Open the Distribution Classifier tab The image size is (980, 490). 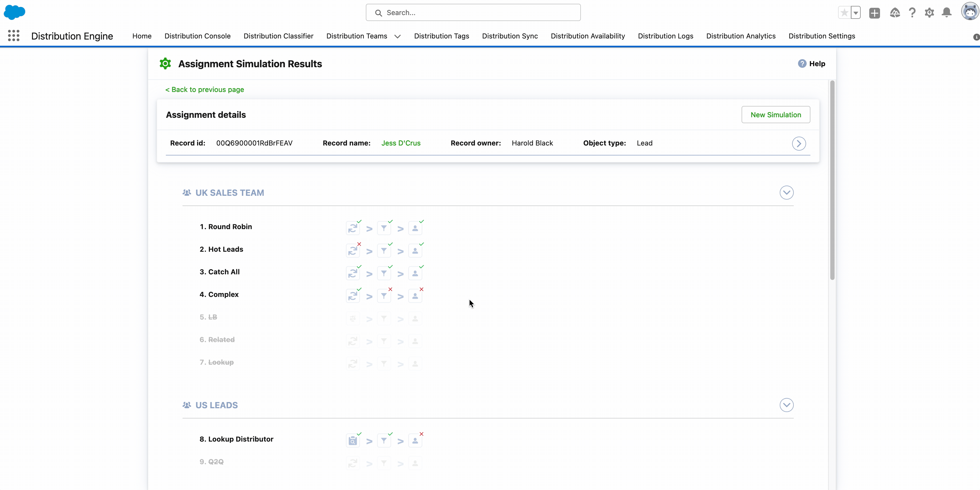278,36
